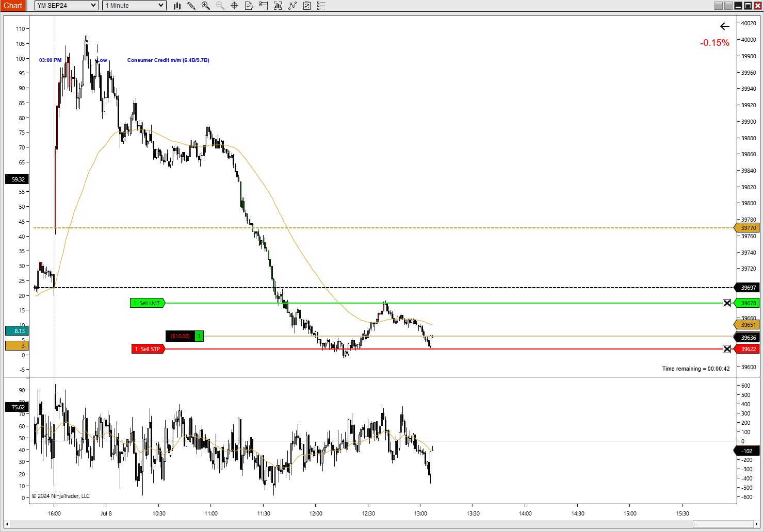
Task: Click the 13:00 time axis label
Action: pos(420,513)
